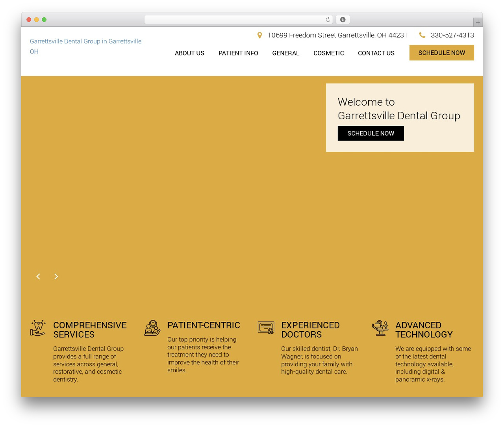The image size is (504, 427).
Task: Click the tooth-in-hand Comprehensive Services icon
Action: [38, 328]
